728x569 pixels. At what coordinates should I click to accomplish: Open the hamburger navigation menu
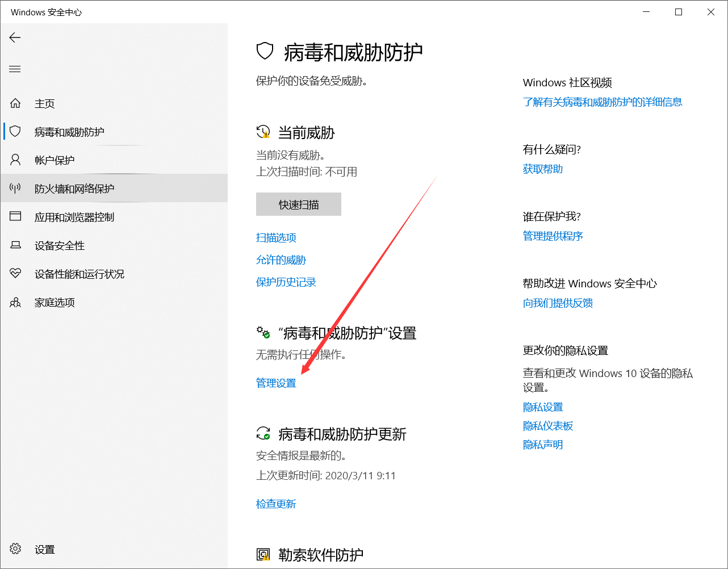click(15, 69)
